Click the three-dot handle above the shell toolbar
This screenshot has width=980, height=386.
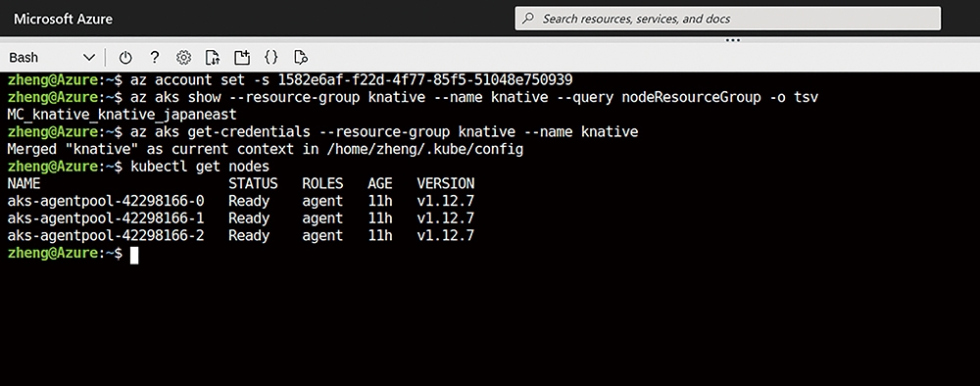(x=732, y=40)
